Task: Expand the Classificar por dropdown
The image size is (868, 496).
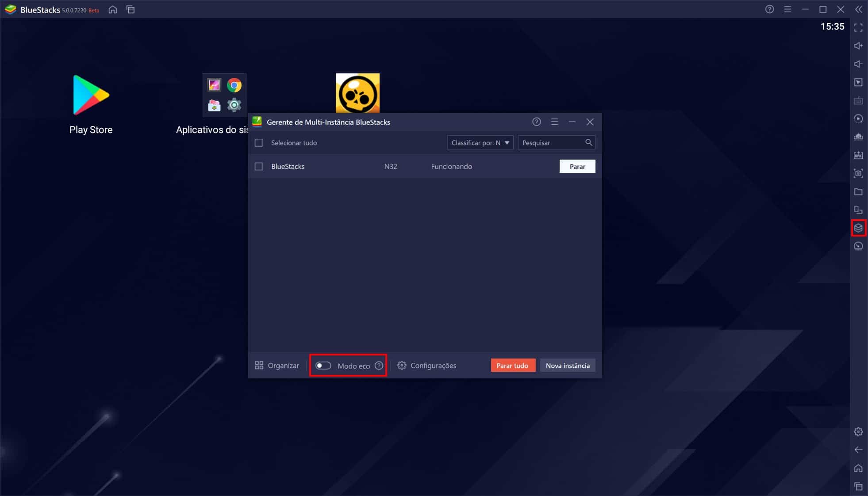Action: point(480,143)
